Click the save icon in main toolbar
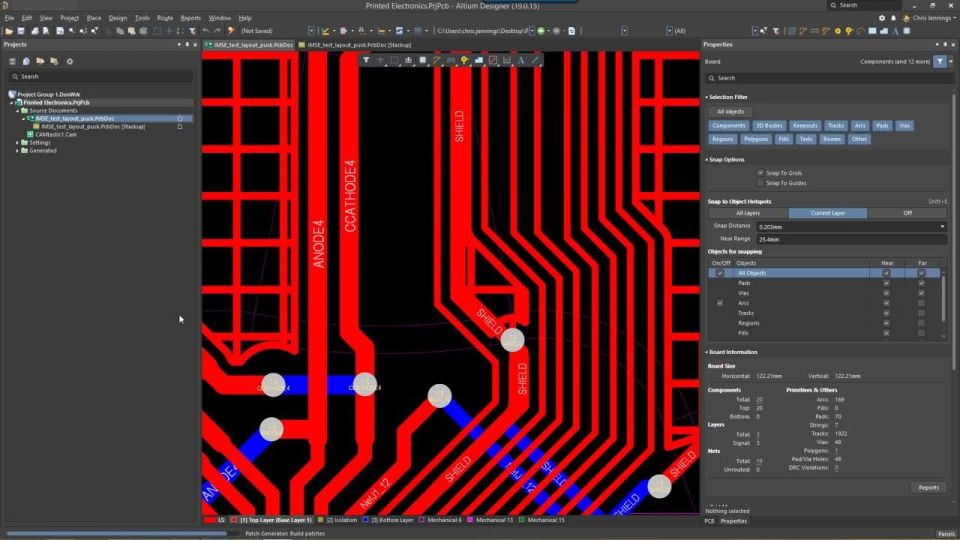The image size is (960, 540). 21,31
